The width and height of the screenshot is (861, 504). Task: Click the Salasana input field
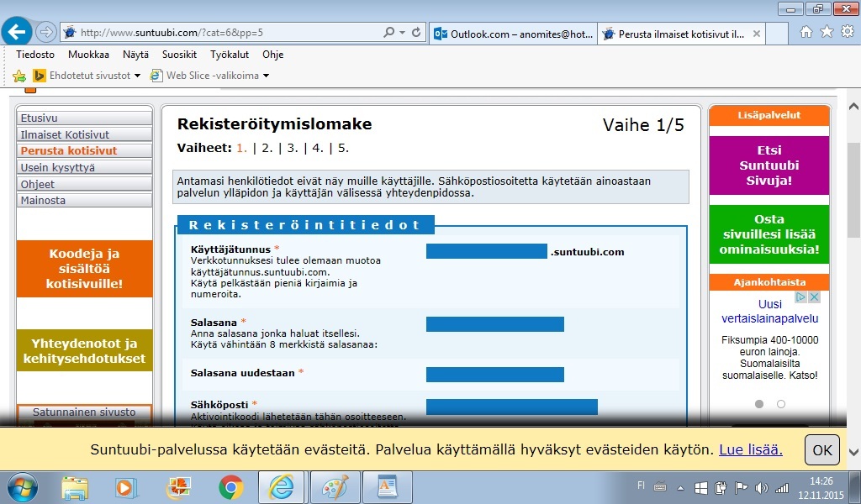coord(494,324)
